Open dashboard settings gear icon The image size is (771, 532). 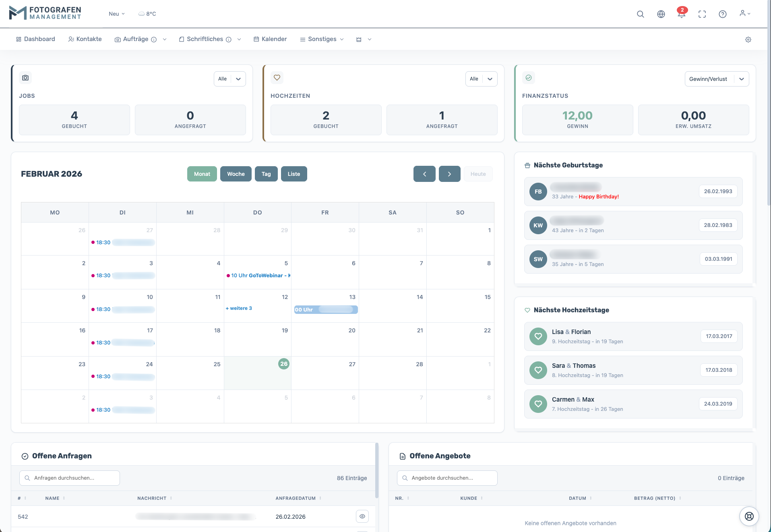click(748, 39)
